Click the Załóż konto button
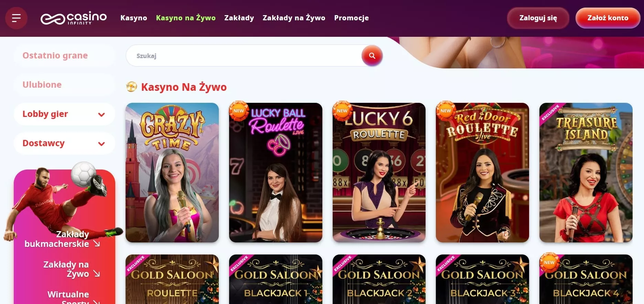 coord(608,18)
